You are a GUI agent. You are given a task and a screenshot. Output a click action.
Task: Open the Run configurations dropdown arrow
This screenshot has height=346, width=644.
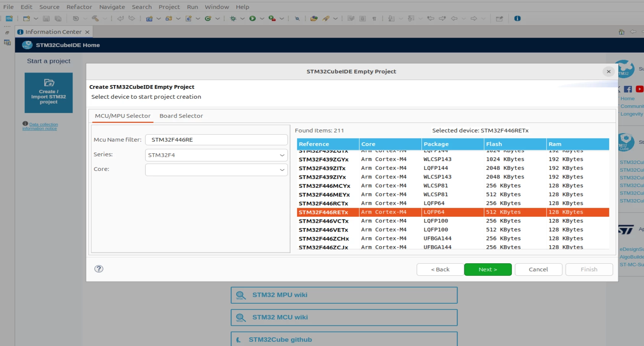coord(262,18)
